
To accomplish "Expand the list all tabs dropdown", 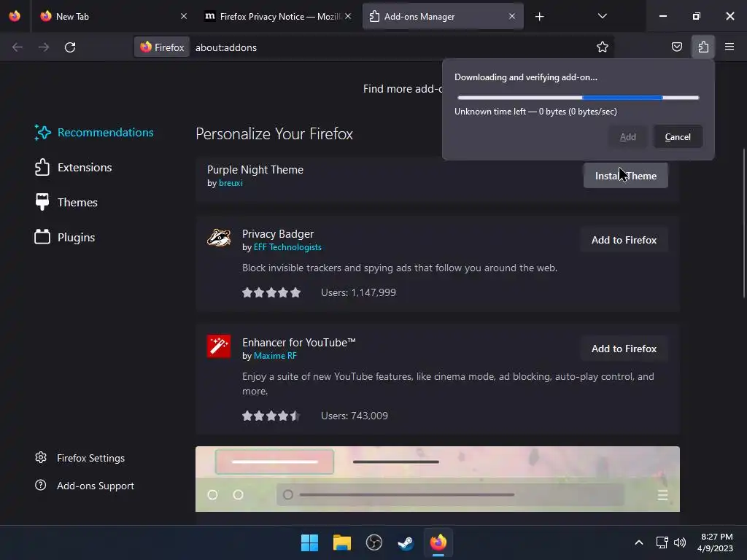I will click(602, 16).
